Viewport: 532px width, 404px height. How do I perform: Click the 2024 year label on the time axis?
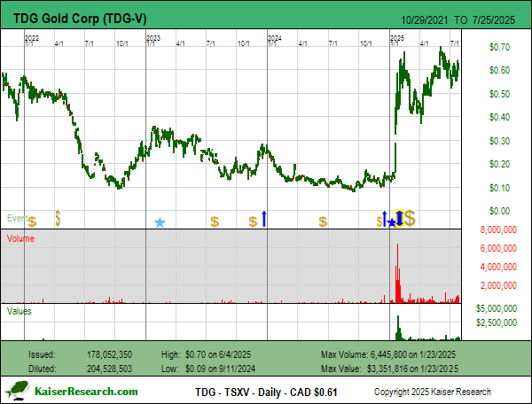pyautogui.click(x=275, y=38)
